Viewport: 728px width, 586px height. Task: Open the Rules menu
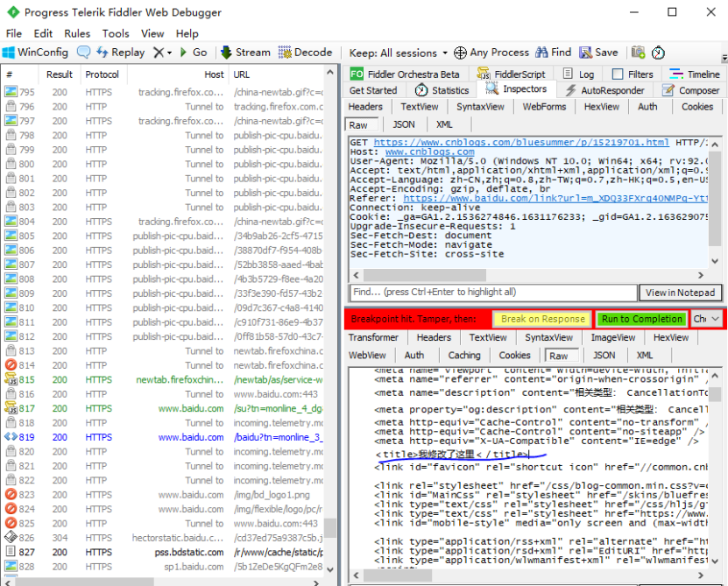coord(77,33)
